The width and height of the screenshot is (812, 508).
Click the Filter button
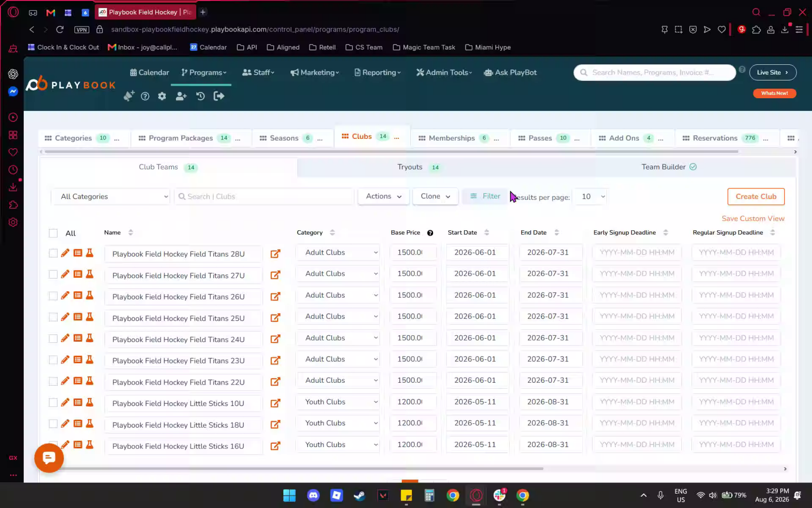point(485,196)
